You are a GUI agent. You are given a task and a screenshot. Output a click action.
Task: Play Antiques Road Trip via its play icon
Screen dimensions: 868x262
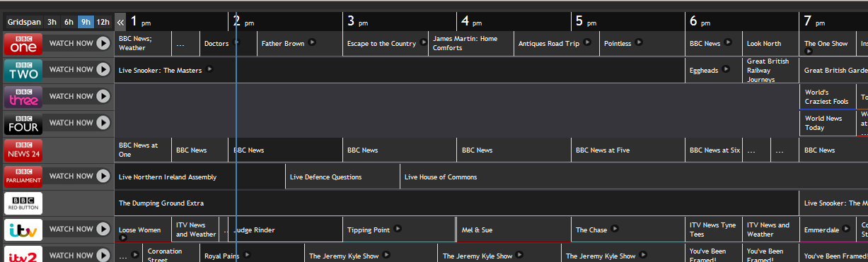coord(587,42)
